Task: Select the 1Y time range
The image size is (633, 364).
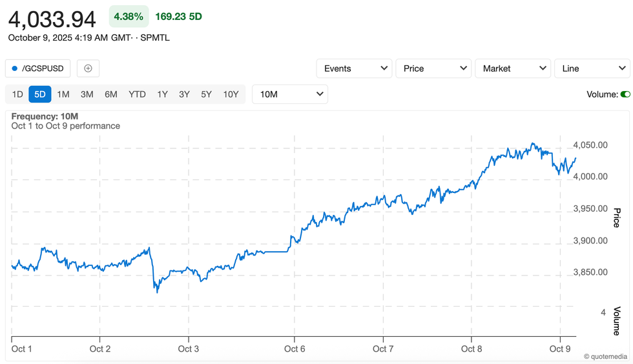Action: tap(162, 94)
